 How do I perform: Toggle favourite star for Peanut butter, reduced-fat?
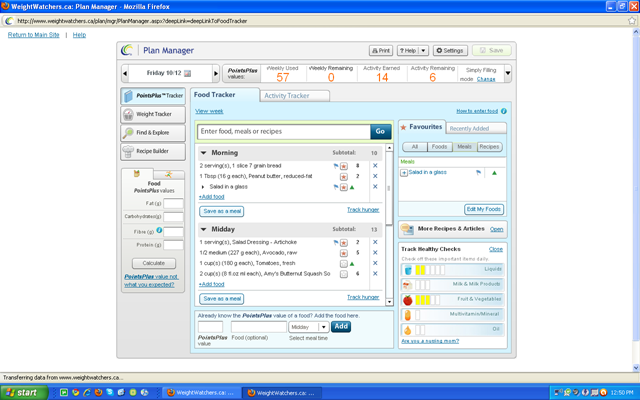pos(344,177)
